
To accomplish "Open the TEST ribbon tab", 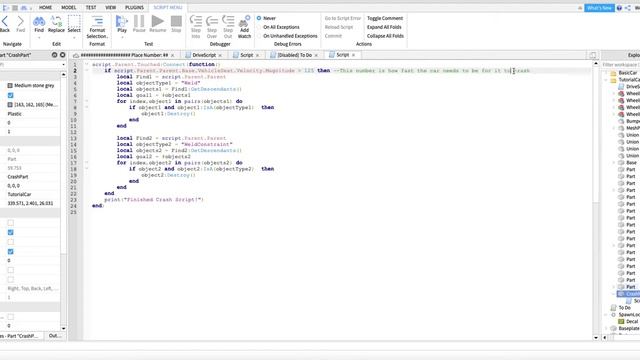I will pyautogui.click(x=91, y=8).
